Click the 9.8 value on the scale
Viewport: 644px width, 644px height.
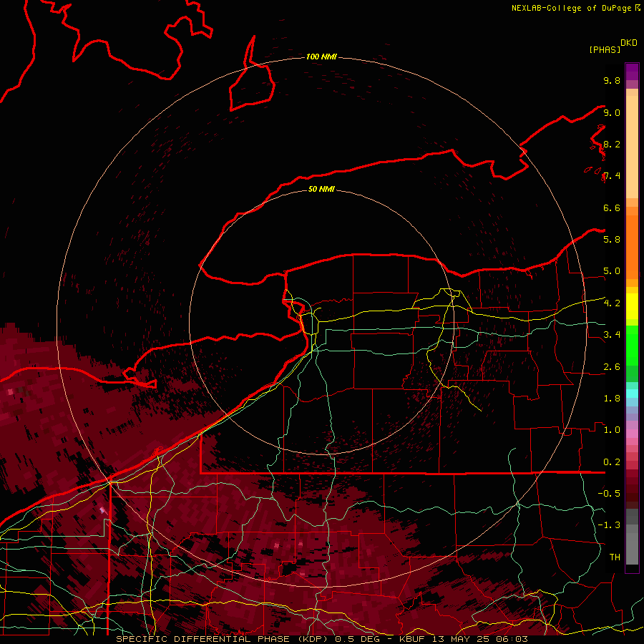[612, 80]
